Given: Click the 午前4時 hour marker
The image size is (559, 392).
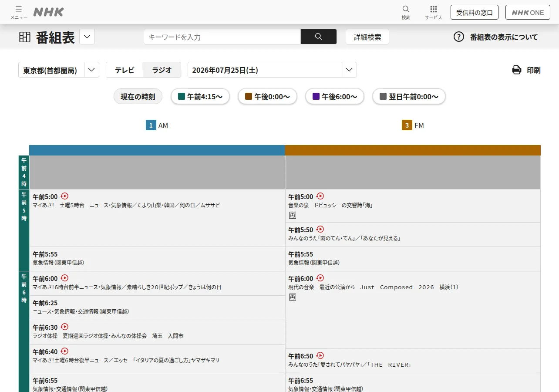Looking at the screenshot, I should (x=24, y=172).
